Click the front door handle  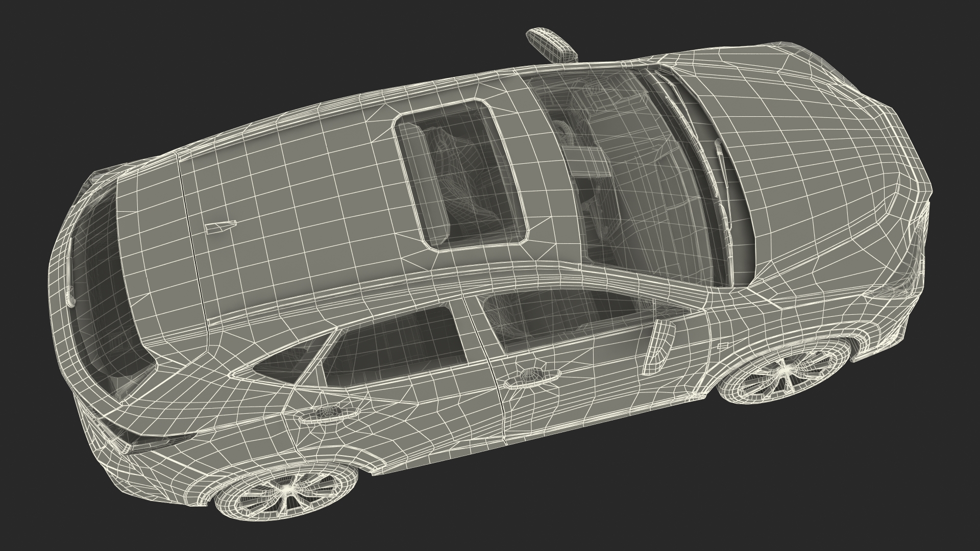[x=531, y=378]
